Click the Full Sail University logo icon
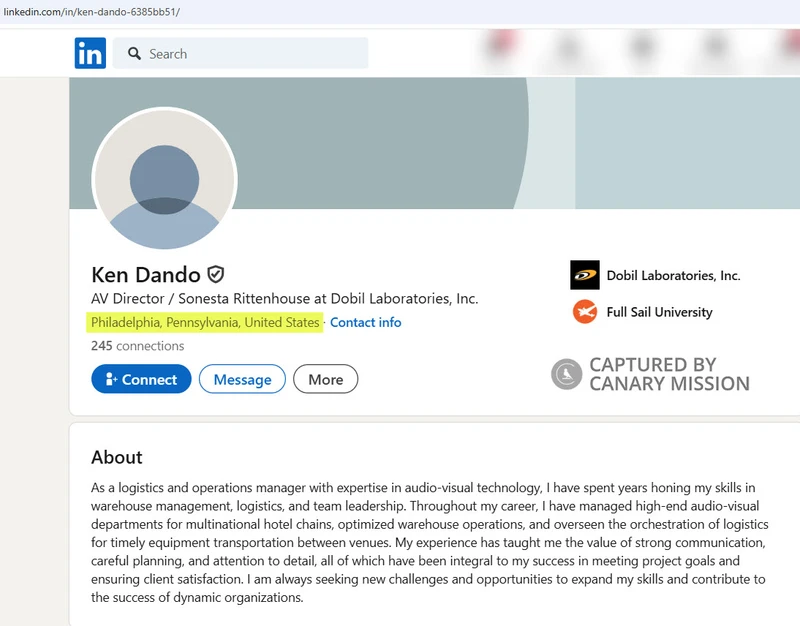Image resolution: width=800 pixels, height=626 pixels. 585,312
